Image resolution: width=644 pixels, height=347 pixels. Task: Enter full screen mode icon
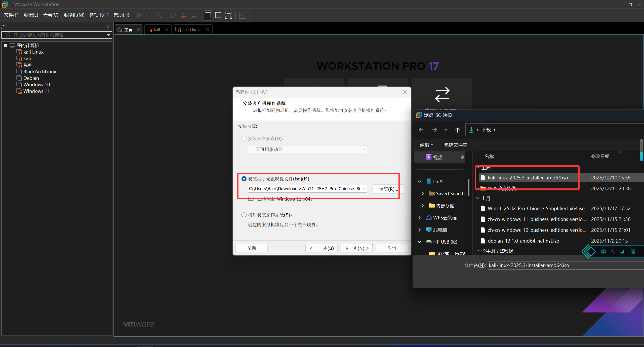point(228,15)
